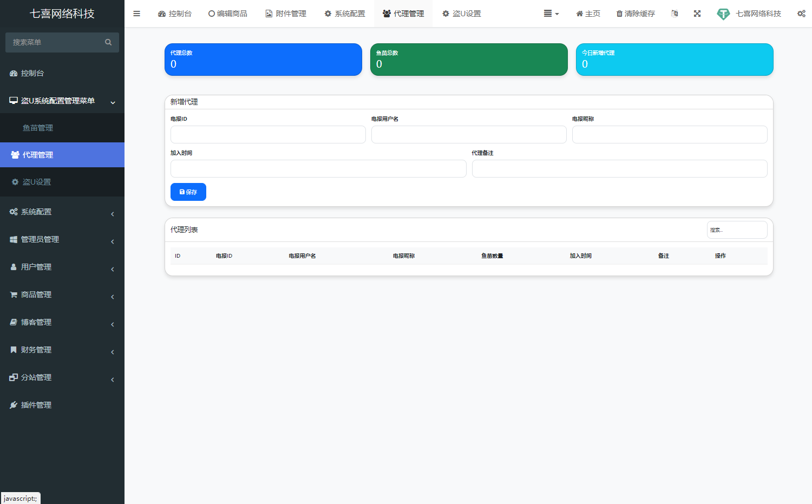Viewport: 812px width, 504px height.
Task: Expand the 系统配置 sidebar menu
Action: click(36, 212)
